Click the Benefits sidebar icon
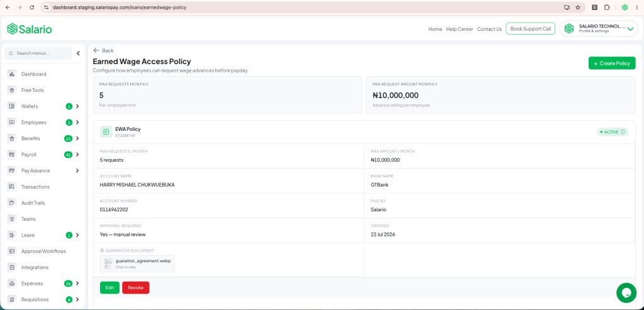The width and height of the screenshot is (644, 310). tap(12, 138)
